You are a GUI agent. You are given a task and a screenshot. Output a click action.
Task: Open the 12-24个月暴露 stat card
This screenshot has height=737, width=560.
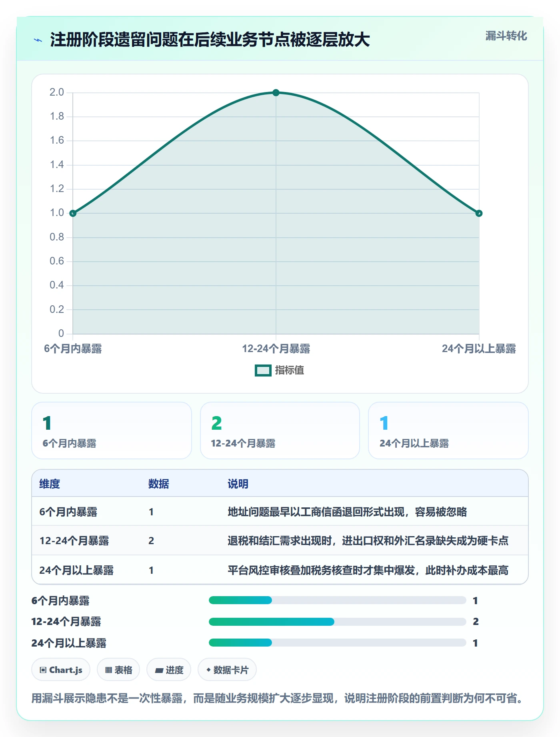point(280,431)
